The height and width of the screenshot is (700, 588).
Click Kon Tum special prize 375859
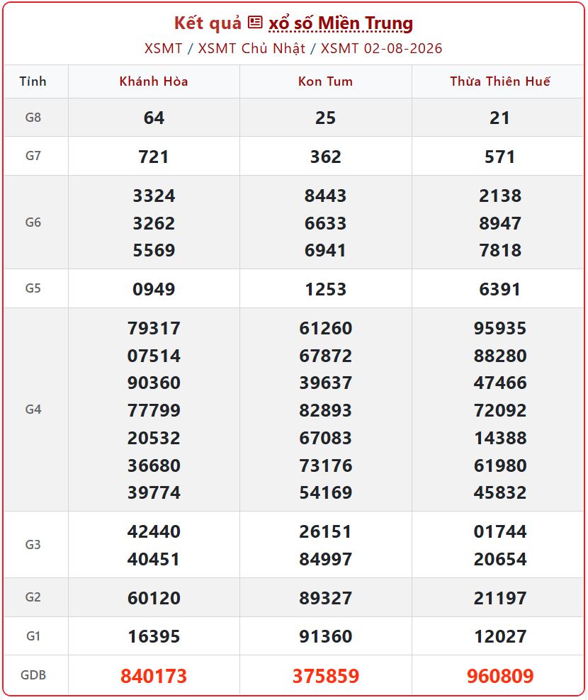click(325, 676)
